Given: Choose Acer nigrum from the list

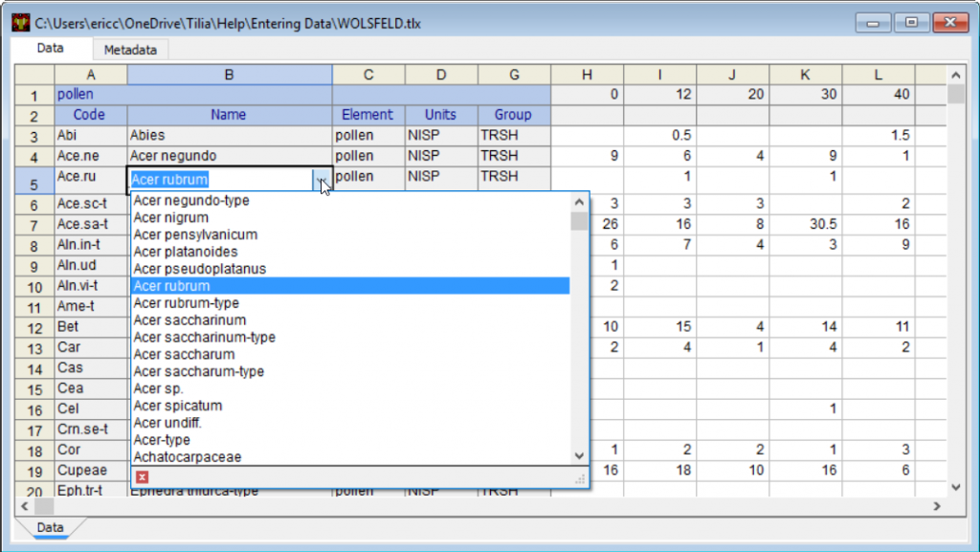Looking at the screenshot, I should pos(350,217).
